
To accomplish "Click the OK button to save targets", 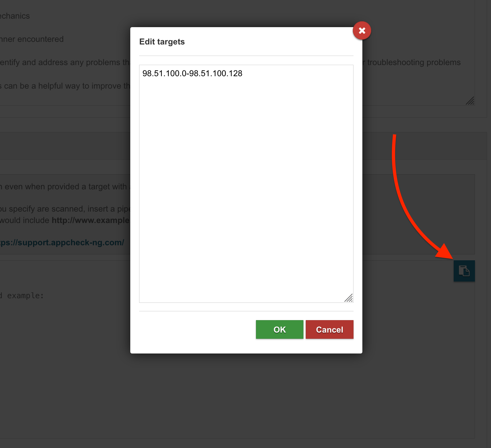I will [279, 329].
